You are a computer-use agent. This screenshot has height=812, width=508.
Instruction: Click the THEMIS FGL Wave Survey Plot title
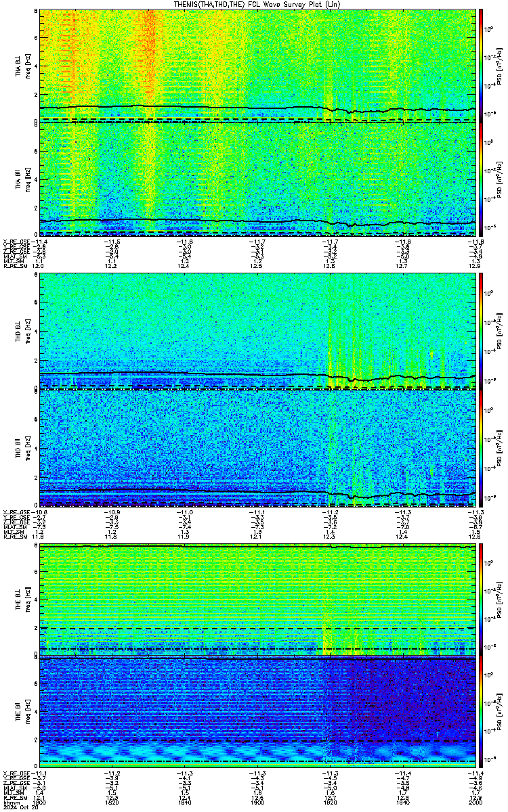pyautogui.click(x=258, y=4)
